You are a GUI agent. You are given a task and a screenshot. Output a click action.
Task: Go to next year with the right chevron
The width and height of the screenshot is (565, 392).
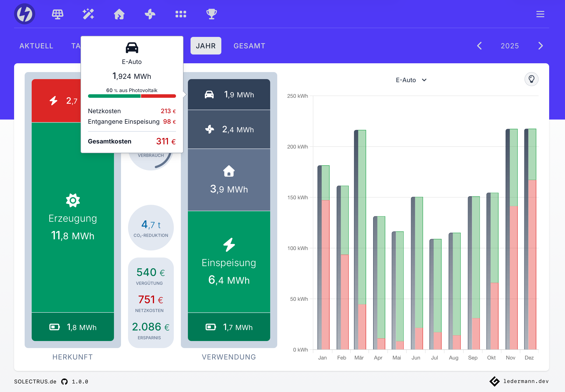tap(540, 46)
